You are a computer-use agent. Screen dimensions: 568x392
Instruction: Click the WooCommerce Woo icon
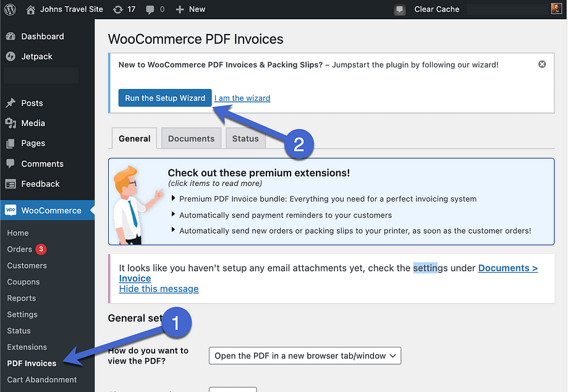pyautogui.click(x=11, y=210)
